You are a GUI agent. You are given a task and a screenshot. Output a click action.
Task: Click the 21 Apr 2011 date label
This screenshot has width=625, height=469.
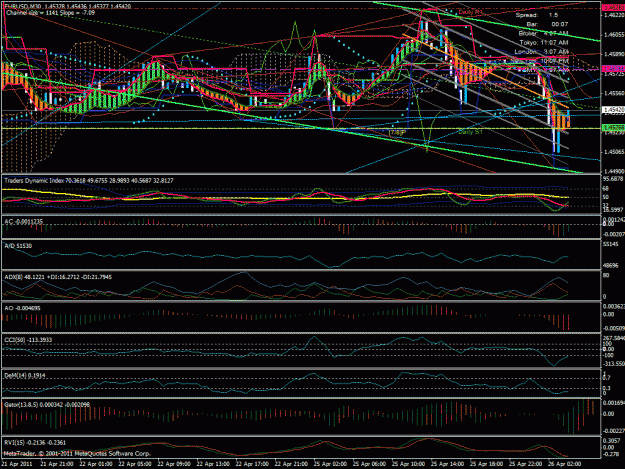[x=16, y=464]
